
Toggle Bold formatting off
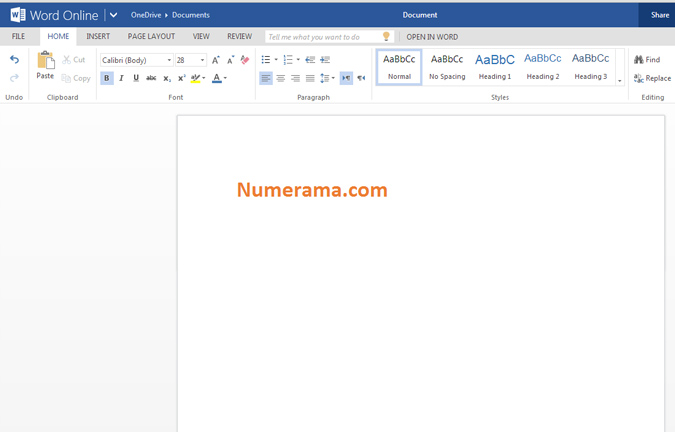pos(107,78)
